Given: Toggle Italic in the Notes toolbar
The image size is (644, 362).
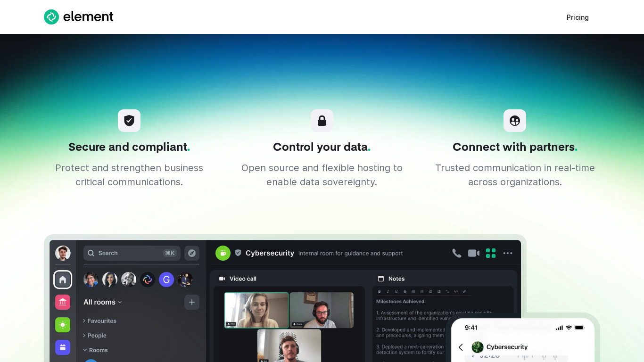Looking at the screenshot, I should 388,291.
